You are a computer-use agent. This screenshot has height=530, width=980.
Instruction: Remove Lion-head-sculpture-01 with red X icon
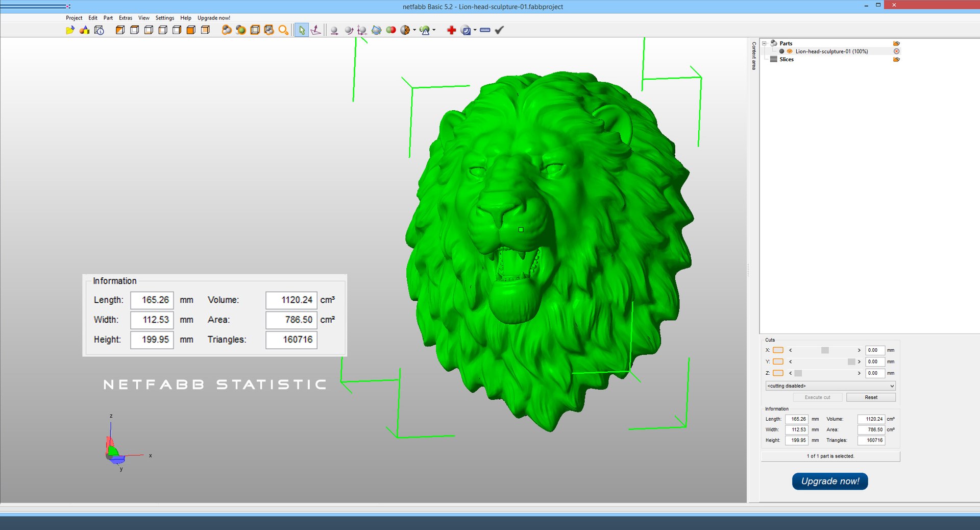[x=896, y=52]
